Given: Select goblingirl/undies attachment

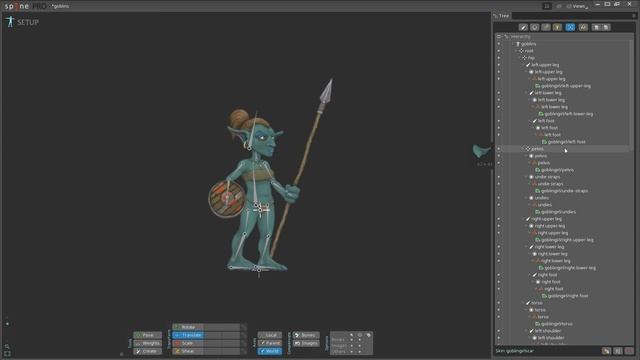Looking at the screenshot, I should point(558,212).
